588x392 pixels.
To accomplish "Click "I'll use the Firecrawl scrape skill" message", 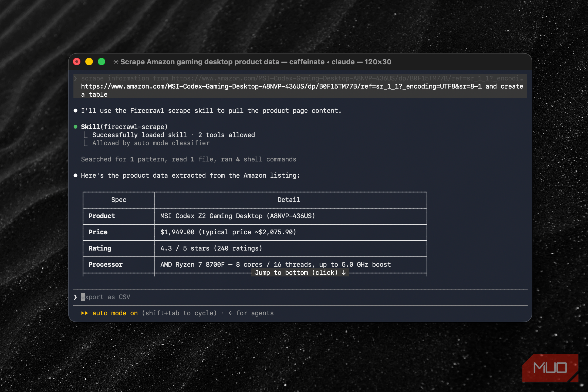I will point(211,111).
